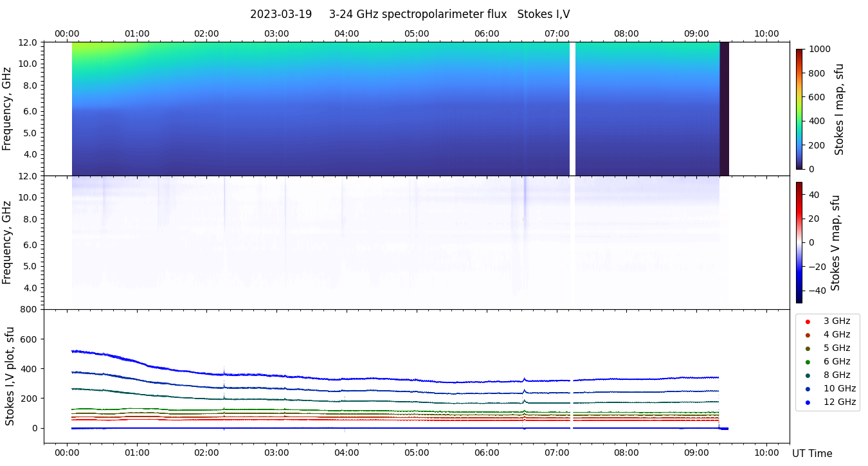The image size is (868, 466).
Task: Click the 12 GHz blue legend marker
Action: click(808, 402)
